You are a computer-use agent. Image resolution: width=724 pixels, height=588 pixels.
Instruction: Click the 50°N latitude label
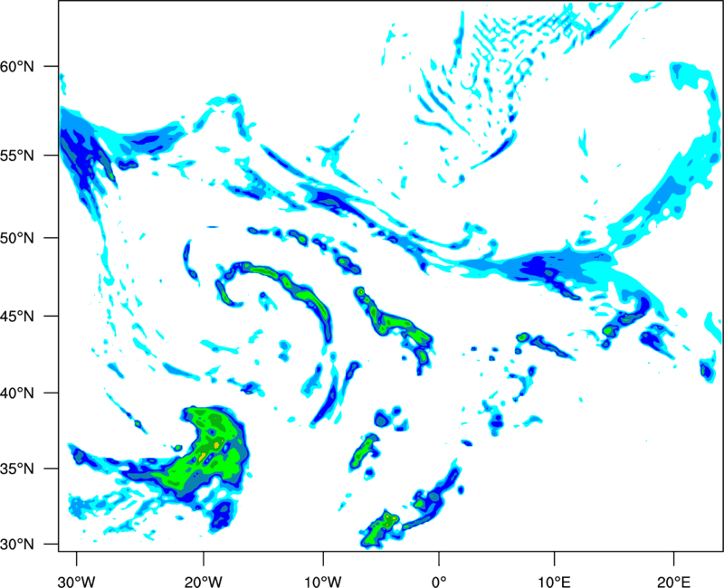(17, 239)
